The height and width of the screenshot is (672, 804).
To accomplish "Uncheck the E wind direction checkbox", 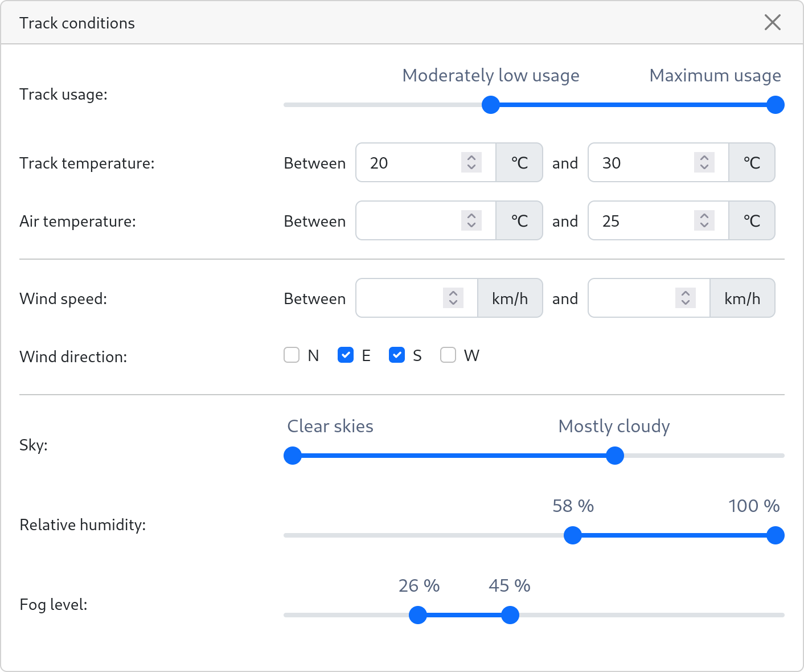I will pyautogui.click(x=346, y=355).
